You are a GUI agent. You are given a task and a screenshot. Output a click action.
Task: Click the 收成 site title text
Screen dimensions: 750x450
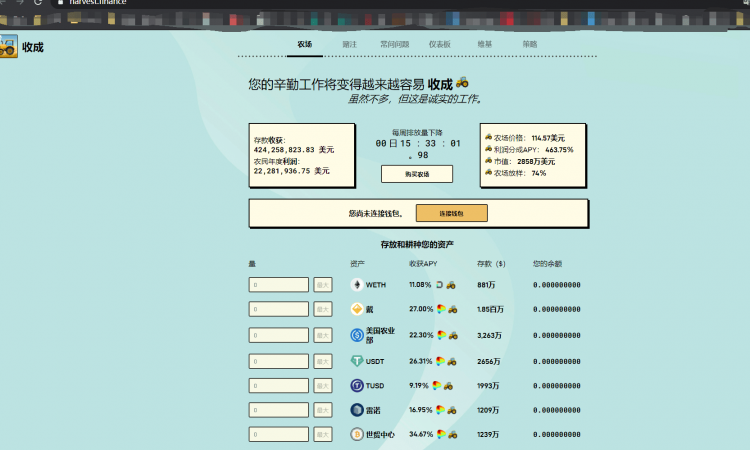click(33, 47)
